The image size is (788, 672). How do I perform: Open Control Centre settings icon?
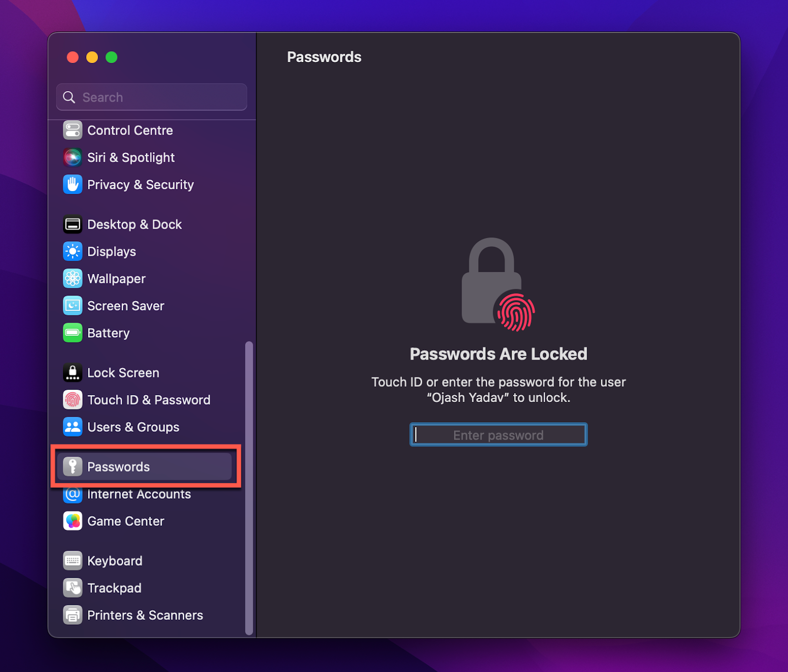pyautogui.click(x=72, y=131)
